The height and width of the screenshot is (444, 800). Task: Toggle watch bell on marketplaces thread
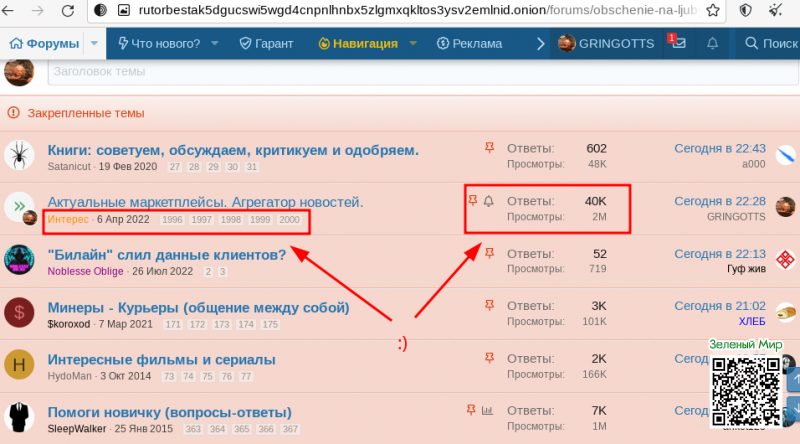tap(489, 201)
